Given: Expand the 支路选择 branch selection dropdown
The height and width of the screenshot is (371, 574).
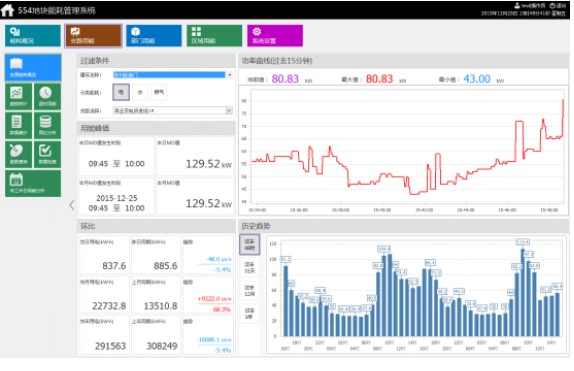Looking at the screenshot, I should [x=229, y=110].
